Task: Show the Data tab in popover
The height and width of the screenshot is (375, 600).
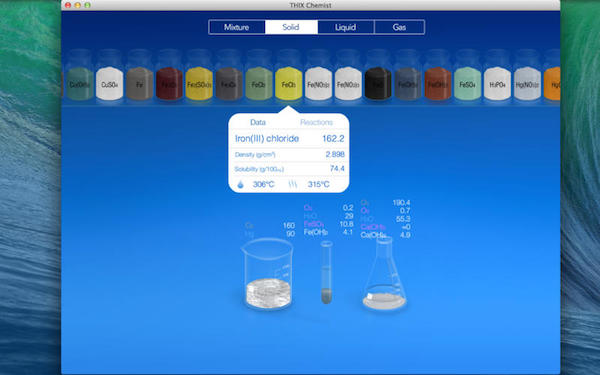Action: point(258,122)
